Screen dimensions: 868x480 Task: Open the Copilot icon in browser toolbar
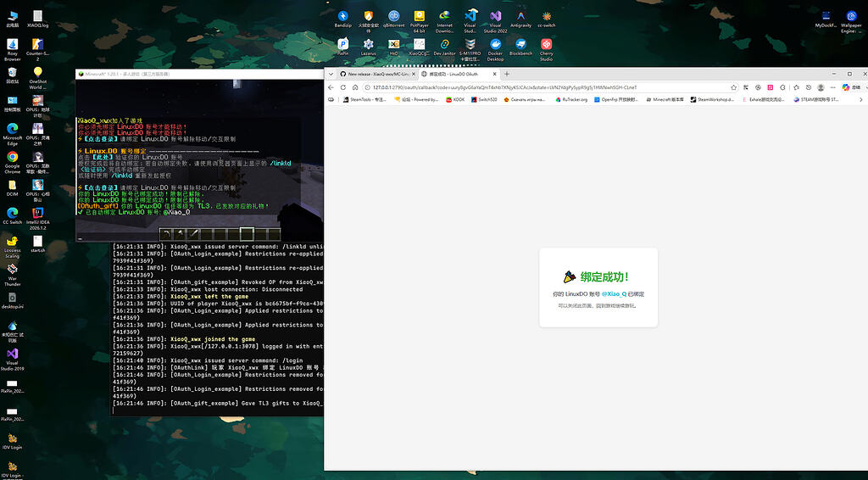pyautogui.click(x=846, y=87)
